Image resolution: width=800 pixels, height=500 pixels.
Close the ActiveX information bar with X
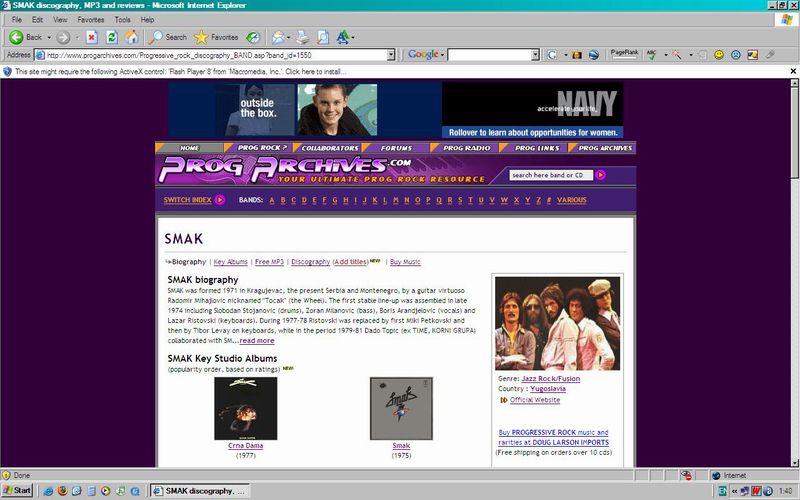point(793,71)
